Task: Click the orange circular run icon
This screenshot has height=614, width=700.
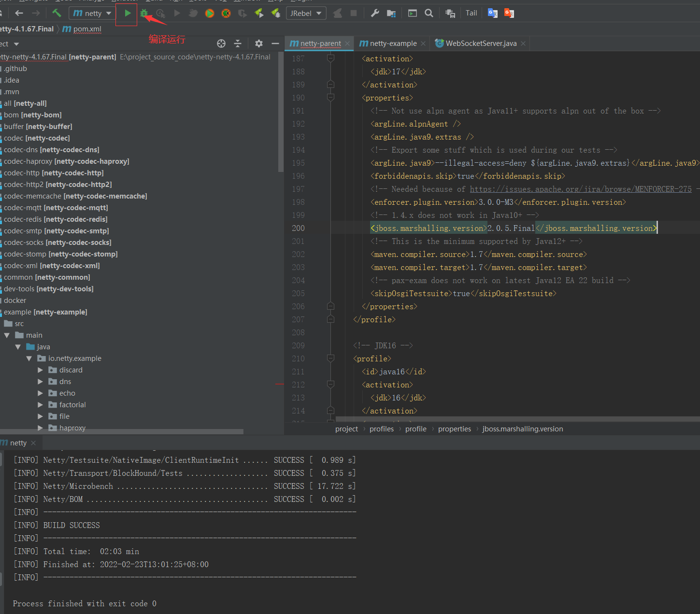Action: click(x=210, y=14)
